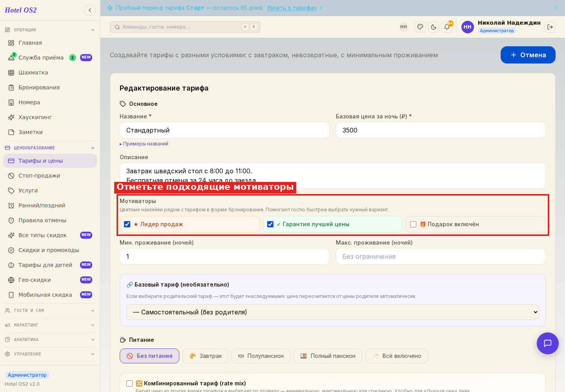Click Администратор badge in sidebar footer
This screenshot has height=392, width=565.
(27, 375)
